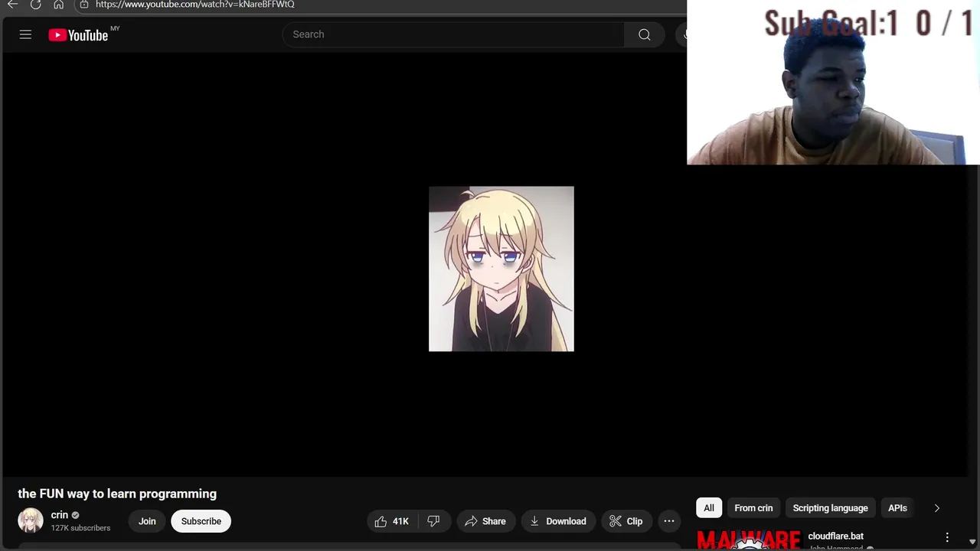Open crin channel avatar

coord(31,520)
